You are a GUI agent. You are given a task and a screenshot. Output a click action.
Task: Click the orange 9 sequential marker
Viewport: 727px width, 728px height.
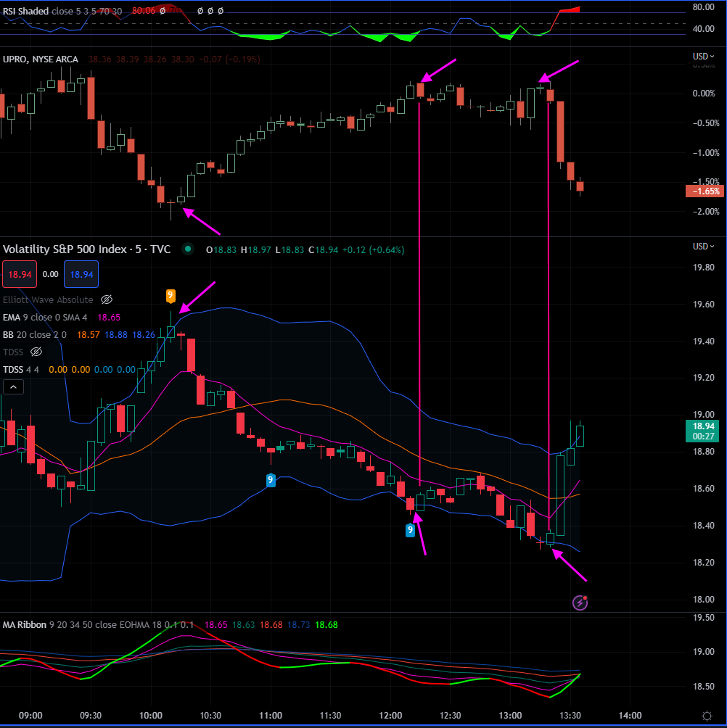coord(171,296)
